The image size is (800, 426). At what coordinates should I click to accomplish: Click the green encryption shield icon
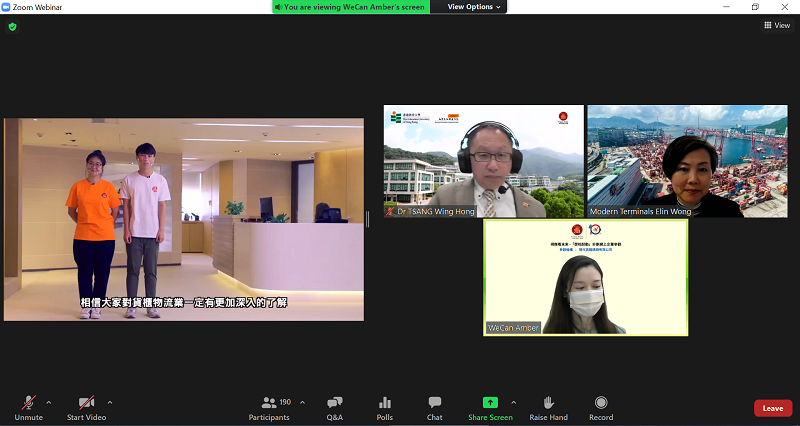tap(12, 26)
